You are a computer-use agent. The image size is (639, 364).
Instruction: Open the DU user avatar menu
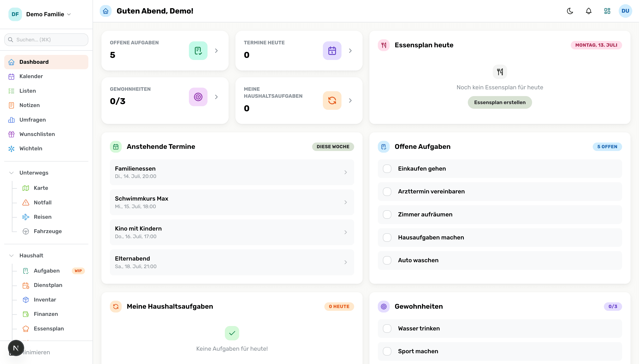(x=625, y=11)
